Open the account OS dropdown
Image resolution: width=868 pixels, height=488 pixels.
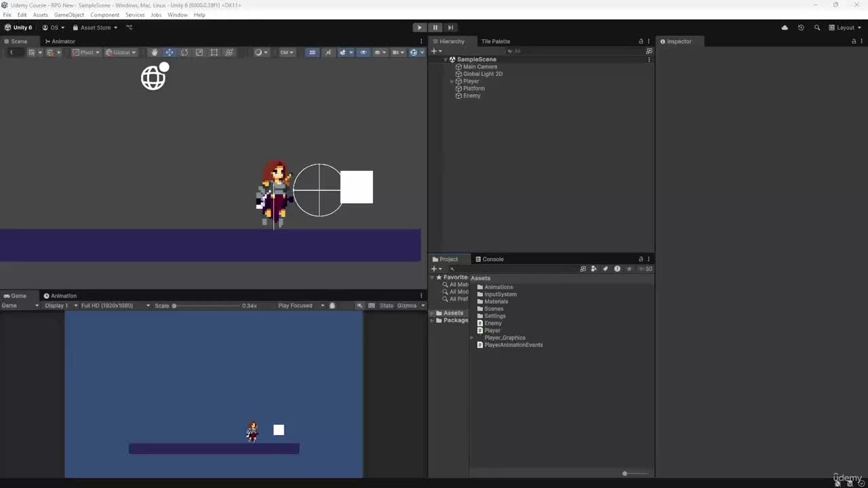tap(54, 28)
